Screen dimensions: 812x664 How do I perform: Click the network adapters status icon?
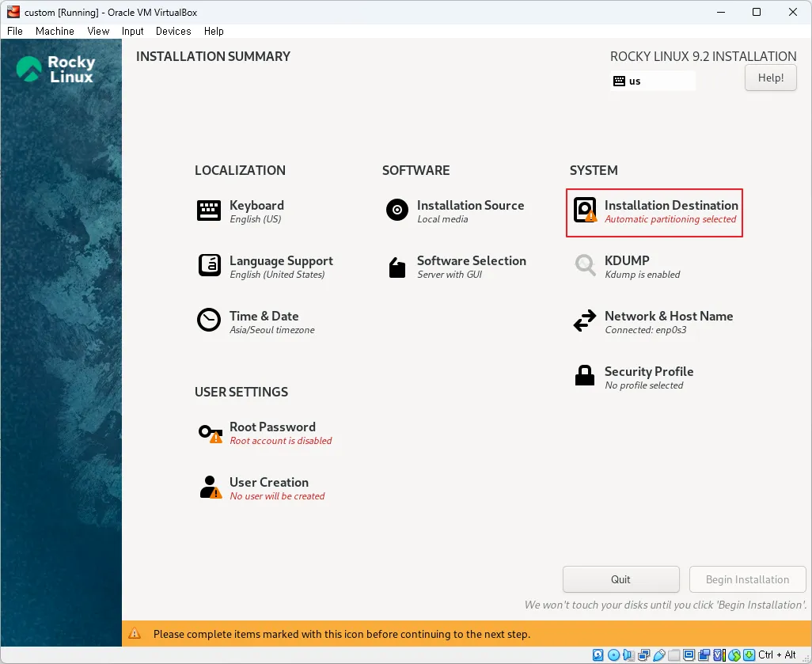[643, 655]
